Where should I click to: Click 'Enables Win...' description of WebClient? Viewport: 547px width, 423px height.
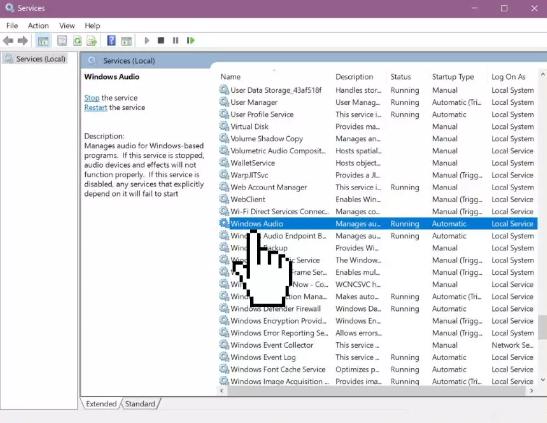tap(358, 199)
